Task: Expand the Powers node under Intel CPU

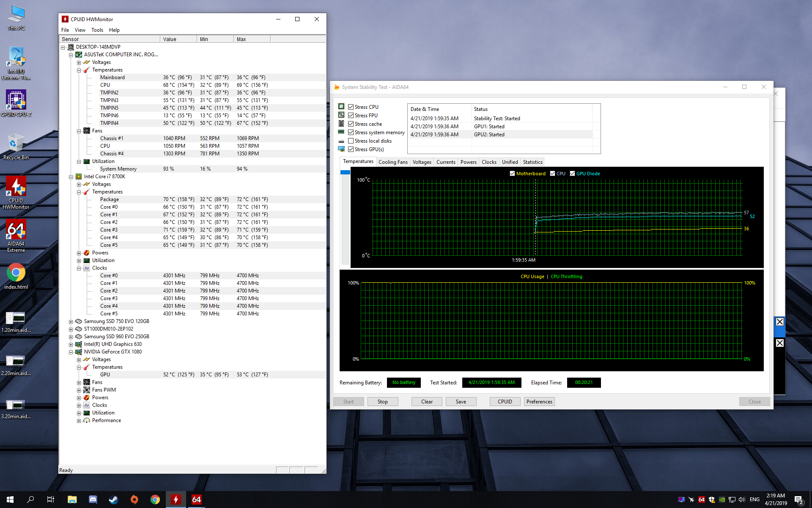Action: 79,253
